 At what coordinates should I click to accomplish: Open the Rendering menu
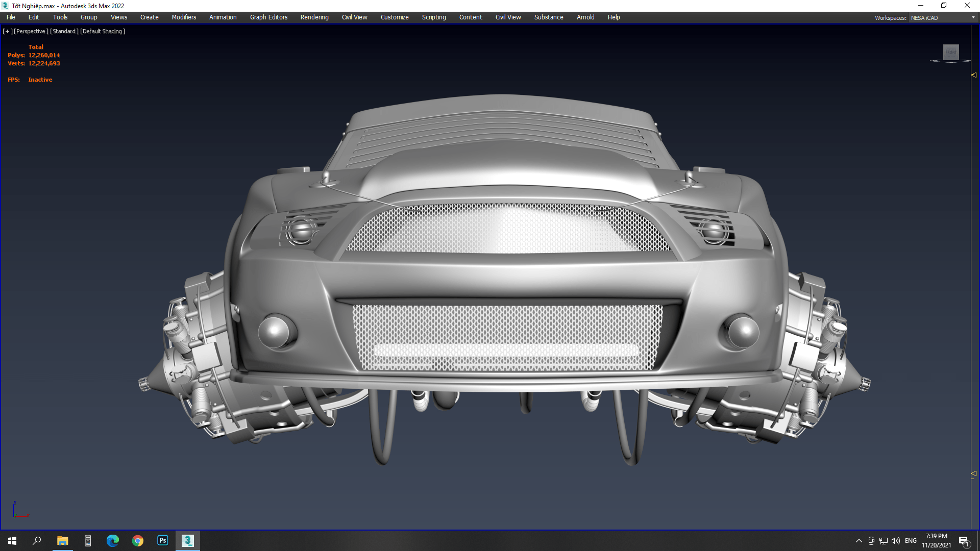tap(314, 17)
